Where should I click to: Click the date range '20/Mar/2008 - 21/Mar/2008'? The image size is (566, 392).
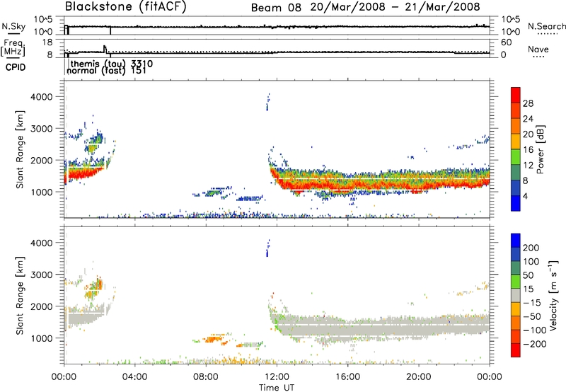coord(395,7)
